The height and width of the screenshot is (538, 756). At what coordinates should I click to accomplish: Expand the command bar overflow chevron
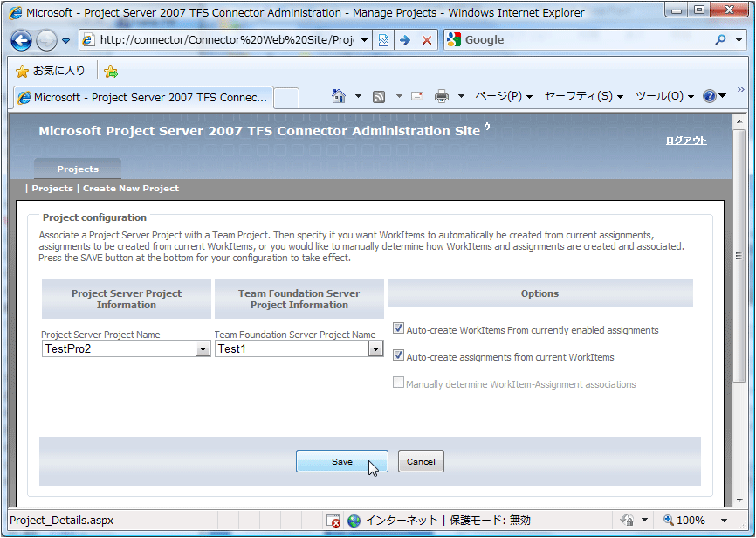740,90
